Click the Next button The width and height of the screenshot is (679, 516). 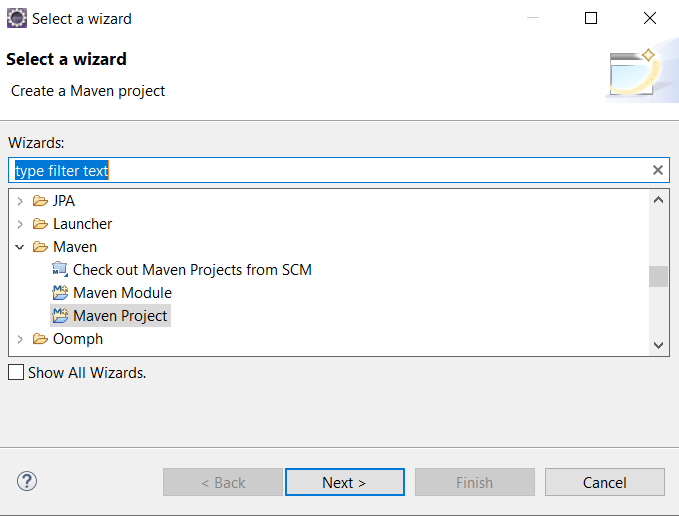pos(345,482)
